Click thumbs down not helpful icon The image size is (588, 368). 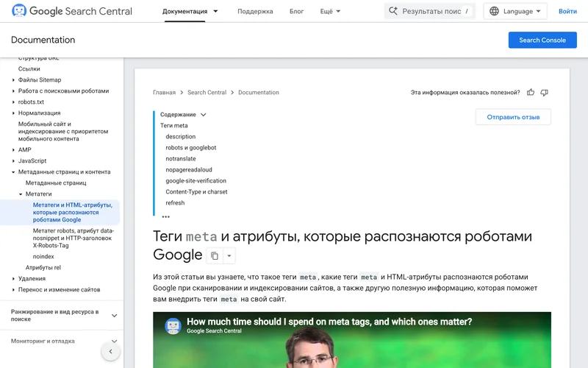544,93
